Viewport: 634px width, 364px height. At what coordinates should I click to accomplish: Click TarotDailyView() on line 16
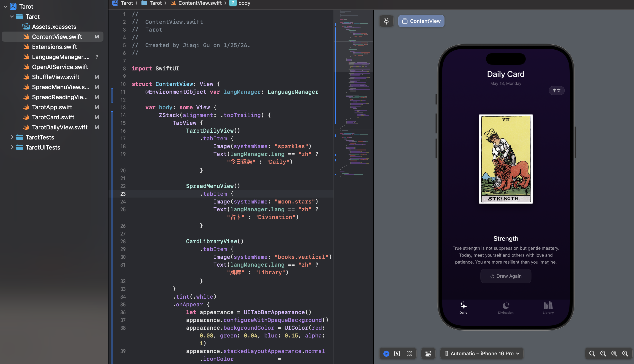(213, 131)
